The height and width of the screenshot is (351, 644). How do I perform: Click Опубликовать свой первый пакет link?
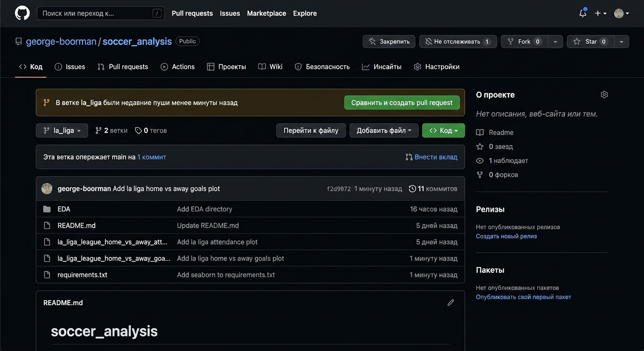tap(524, 297)
